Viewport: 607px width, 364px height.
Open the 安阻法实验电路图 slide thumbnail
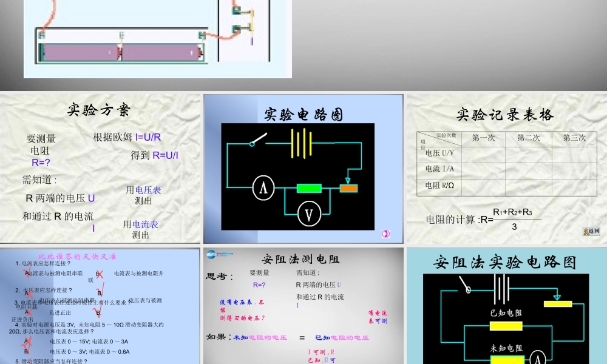pyautogui.click(x=507, y=306)
